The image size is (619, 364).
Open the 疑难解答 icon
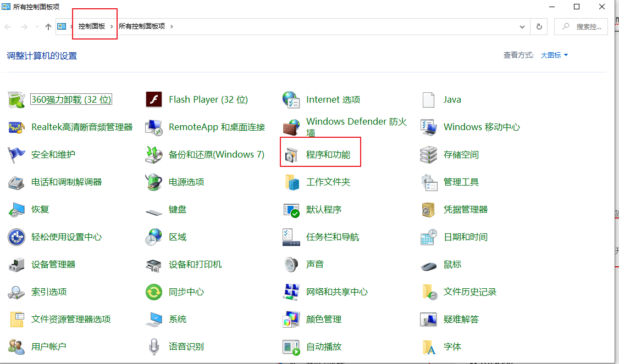(428, 320)
